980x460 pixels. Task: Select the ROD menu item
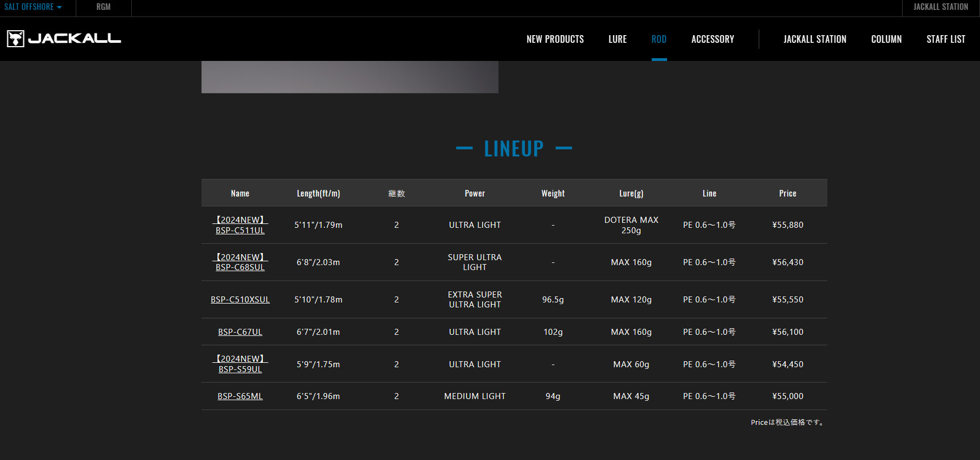click(x=659, y=39)
